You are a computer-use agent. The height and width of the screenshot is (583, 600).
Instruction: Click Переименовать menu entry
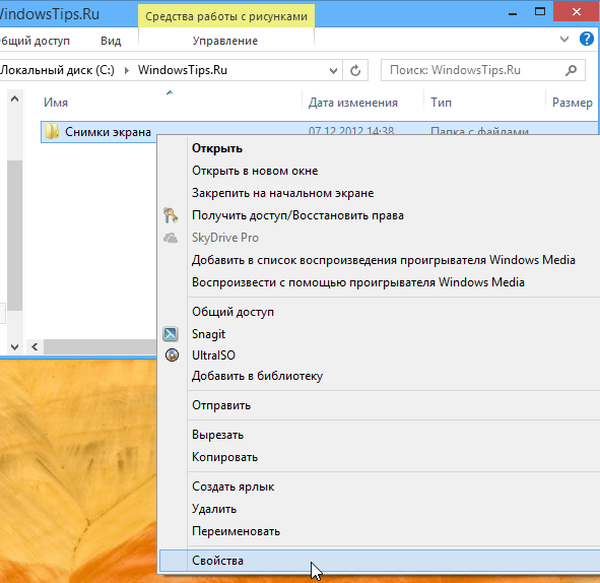coord(236,531)
